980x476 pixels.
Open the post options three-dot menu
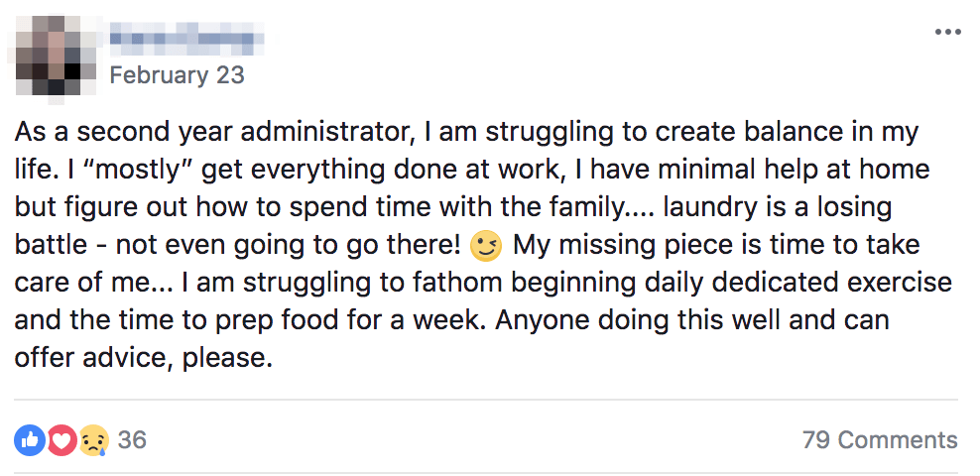[x=947, y=31]
